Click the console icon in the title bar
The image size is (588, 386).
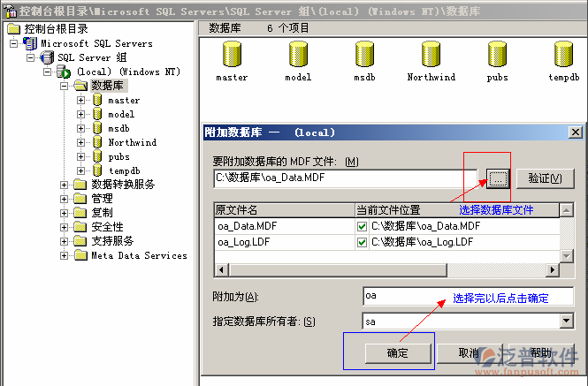(10, 11)
